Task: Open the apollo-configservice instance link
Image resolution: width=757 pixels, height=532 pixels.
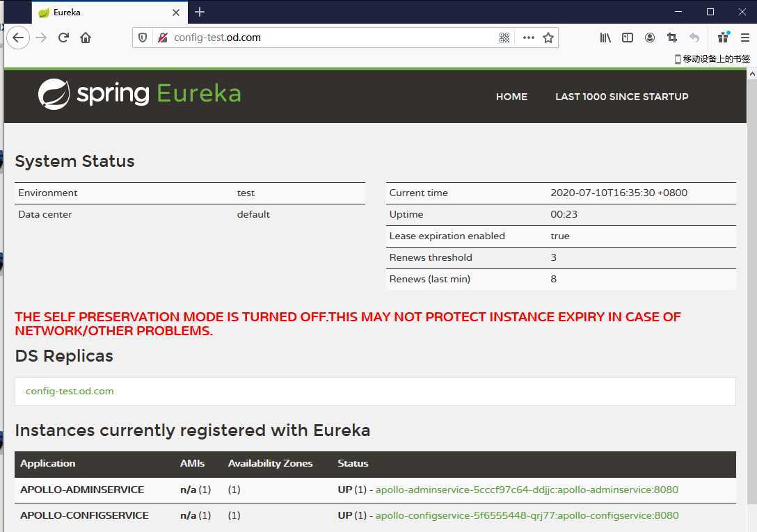Action: [527, 515]
